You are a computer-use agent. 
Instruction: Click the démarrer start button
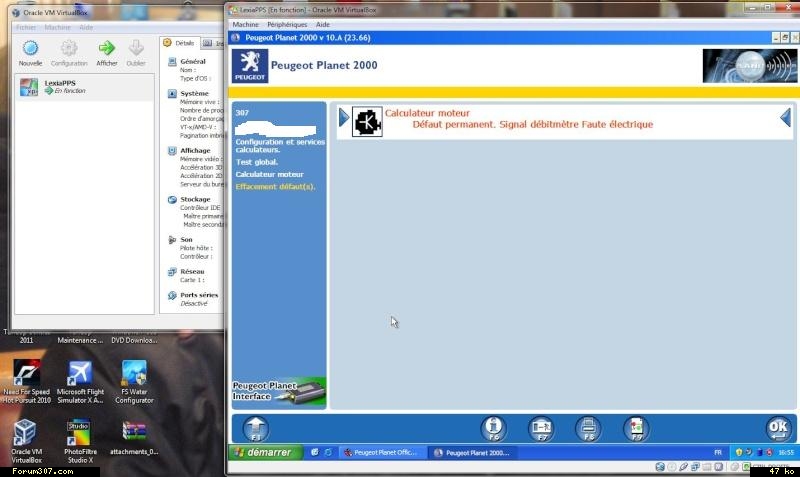point(263,452)
